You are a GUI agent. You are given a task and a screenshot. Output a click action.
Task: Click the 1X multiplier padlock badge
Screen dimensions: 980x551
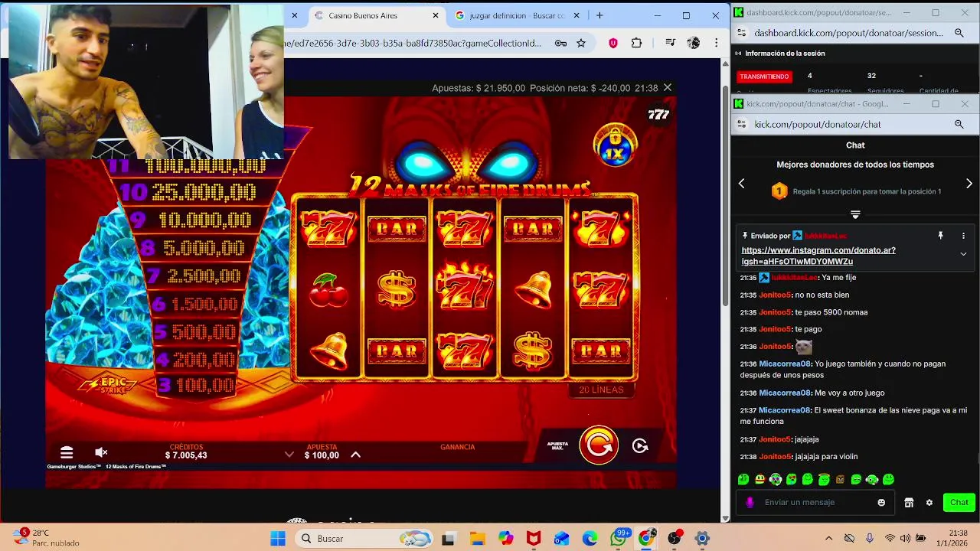615,145
